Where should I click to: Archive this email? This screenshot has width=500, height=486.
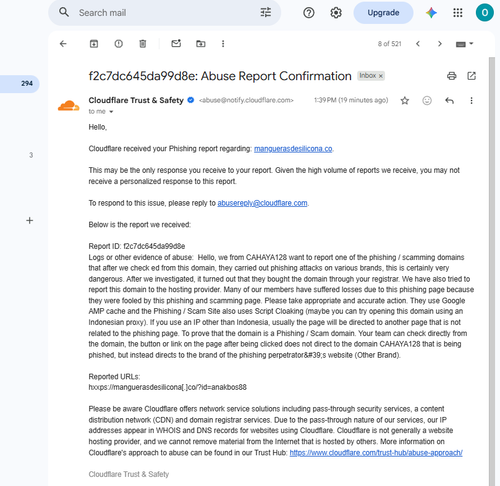tap(94, 44)
